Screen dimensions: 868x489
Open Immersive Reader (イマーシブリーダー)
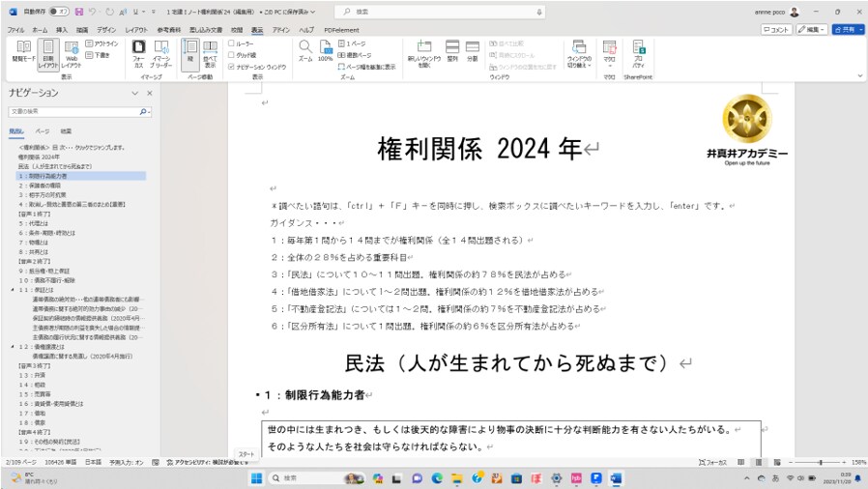tap(161, 53)
